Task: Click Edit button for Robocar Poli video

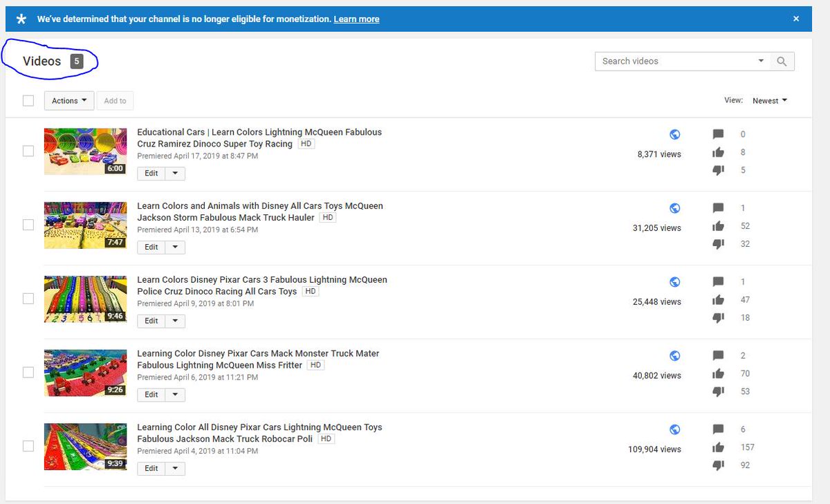Action: click(x=151, y=469)
